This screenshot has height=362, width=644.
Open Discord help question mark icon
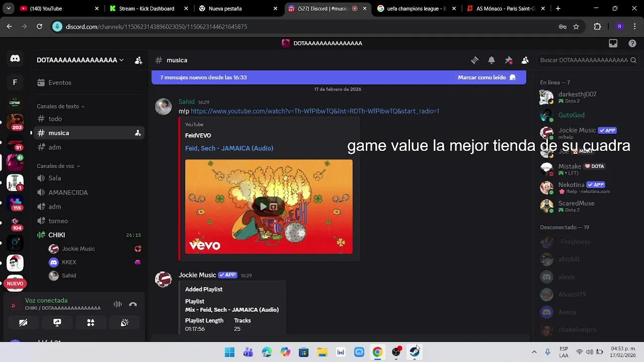(x=632, y=43)
